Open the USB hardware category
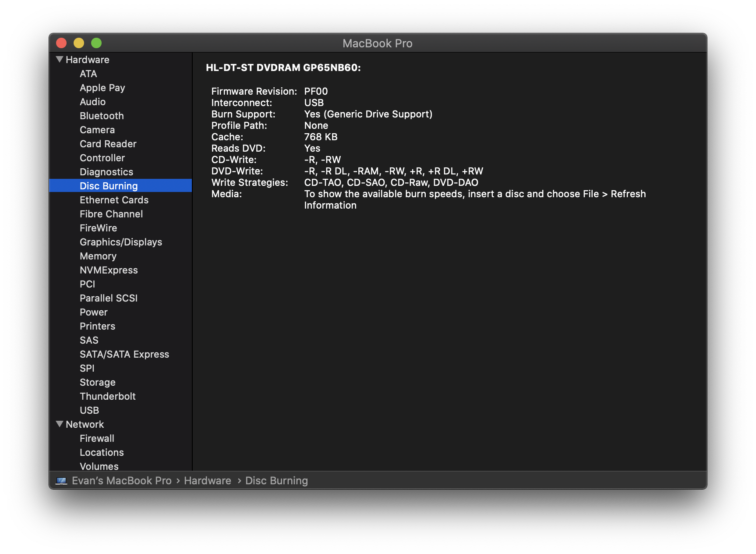Screen dimensions: 756x554 tap(89, 410)
